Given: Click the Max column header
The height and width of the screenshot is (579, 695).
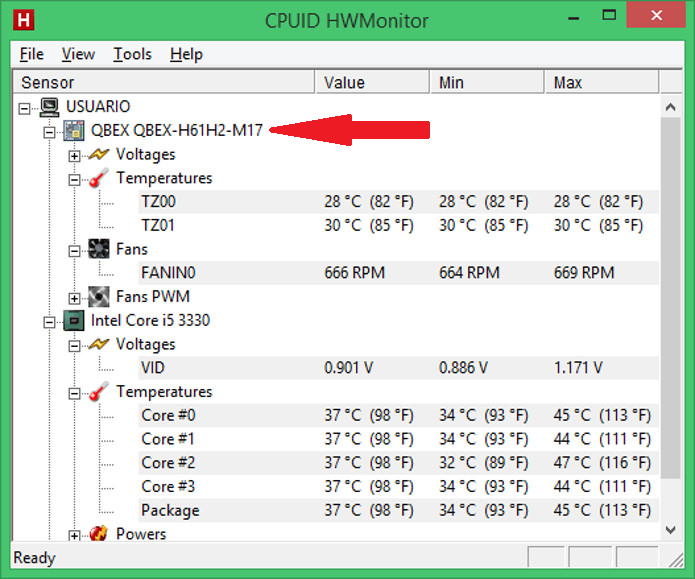Looking at the screenshot, I should (x=601, y=82).
